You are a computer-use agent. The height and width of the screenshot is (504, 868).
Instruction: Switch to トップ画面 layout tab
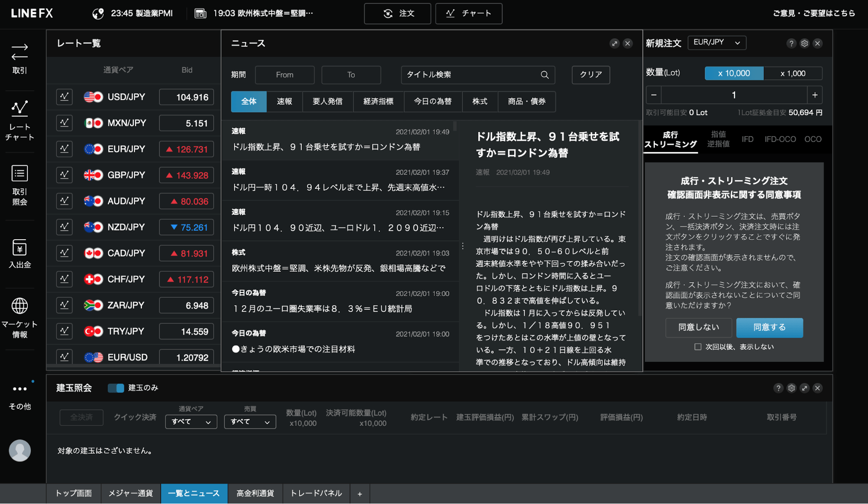pos(73,494)
